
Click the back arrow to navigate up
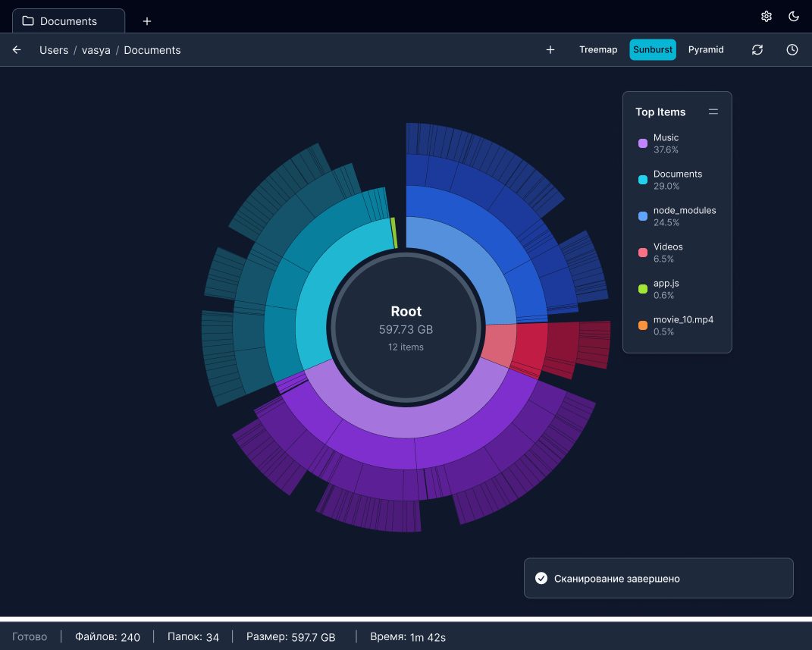[x=16, y=49]
